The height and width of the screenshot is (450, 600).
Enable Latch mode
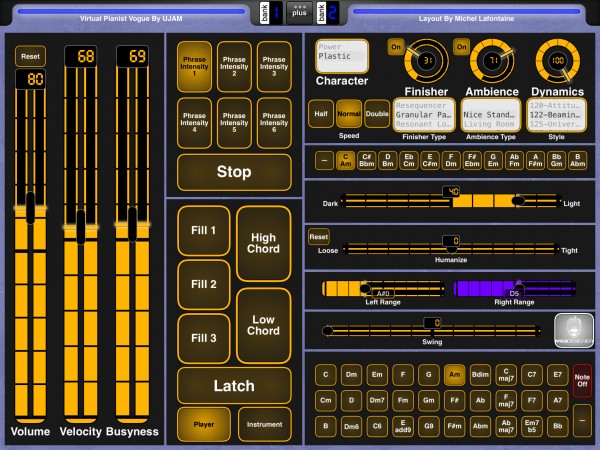point(234,386)
